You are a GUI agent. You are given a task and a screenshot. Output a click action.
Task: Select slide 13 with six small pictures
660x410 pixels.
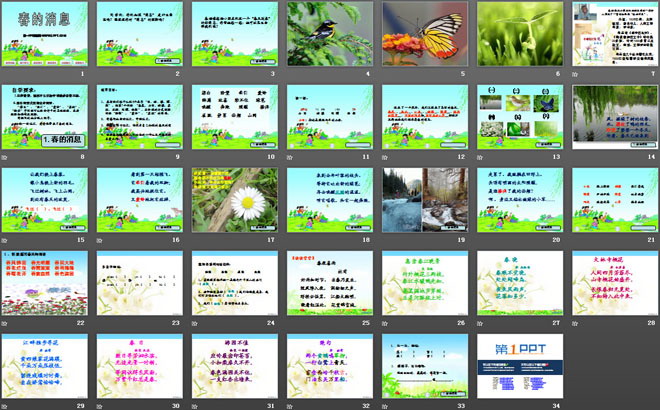(520, 117)
